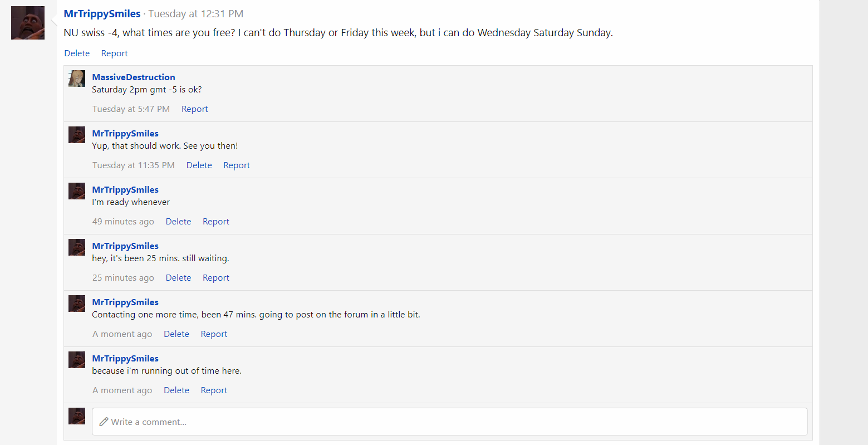Delete the 'Contacting one more time' comment
Screen dimensions: 868x445
tap(176, 334)
